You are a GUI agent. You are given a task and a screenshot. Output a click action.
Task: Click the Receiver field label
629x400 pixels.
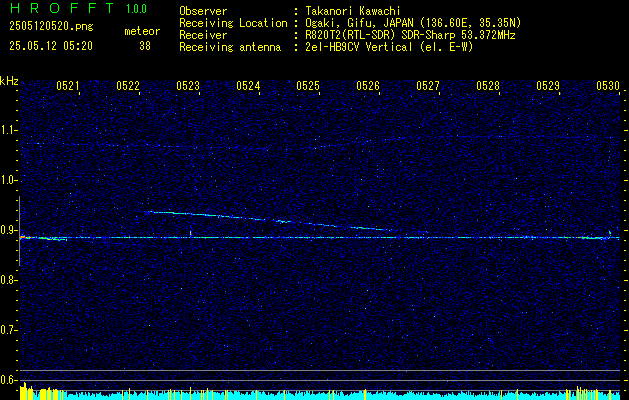[203, 35]
